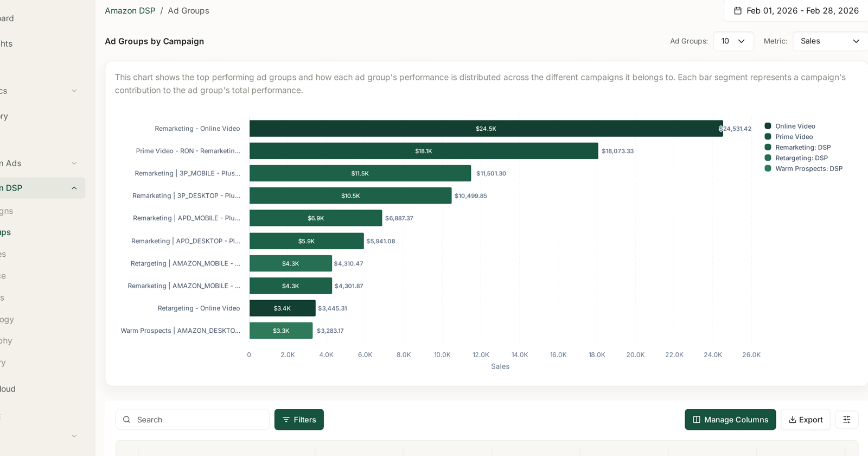
Task: Open the Feb 2026 date range picker
Action: coord(796,11)
